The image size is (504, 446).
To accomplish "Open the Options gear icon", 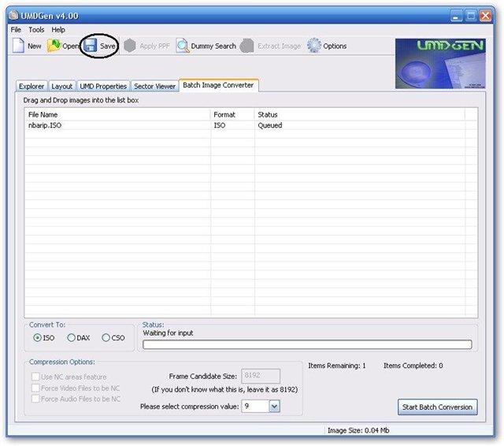I will [x=314, y=46].
